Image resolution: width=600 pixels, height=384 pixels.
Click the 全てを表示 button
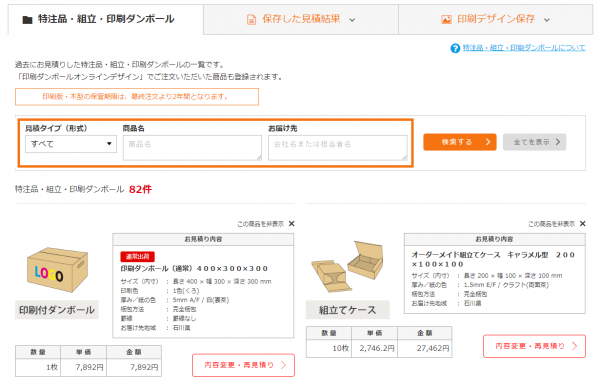534,142
